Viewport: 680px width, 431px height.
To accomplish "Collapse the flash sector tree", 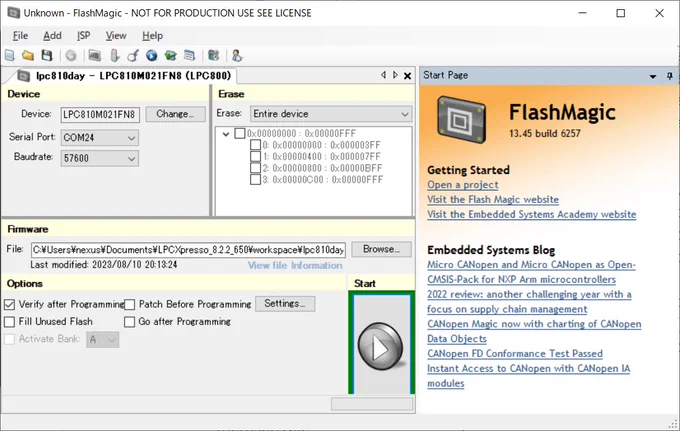I will coord(226,134).
